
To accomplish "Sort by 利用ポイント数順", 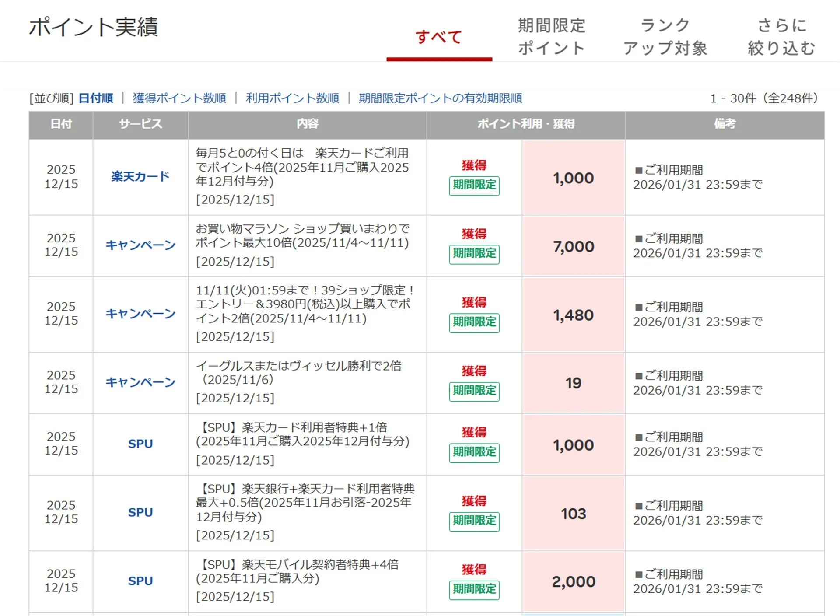I will coord(292,98).
